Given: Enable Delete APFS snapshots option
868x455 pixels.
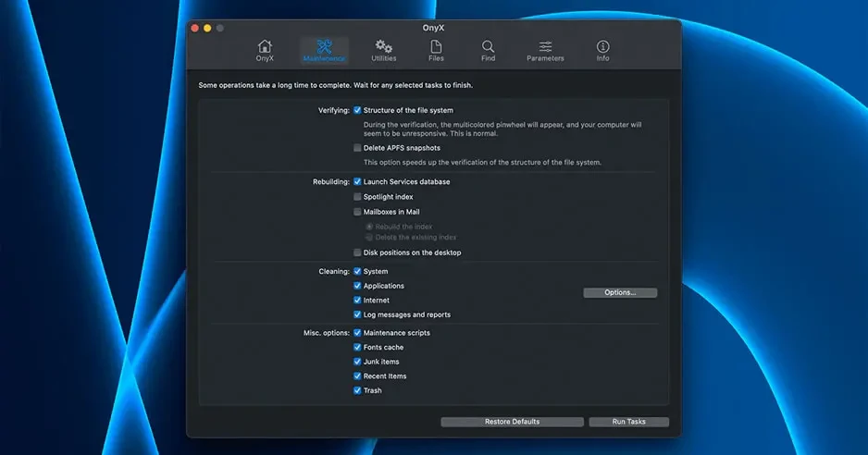Looking at the screenshot, I should point(358,148).
